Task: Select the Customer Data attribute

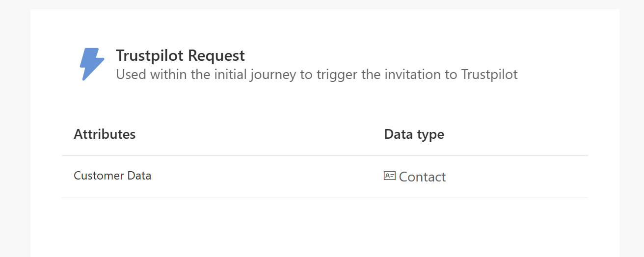Action: point(112,176)
